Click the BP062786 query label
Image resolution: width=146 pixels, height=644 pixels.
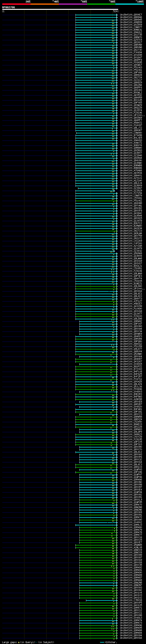[8, 7]
